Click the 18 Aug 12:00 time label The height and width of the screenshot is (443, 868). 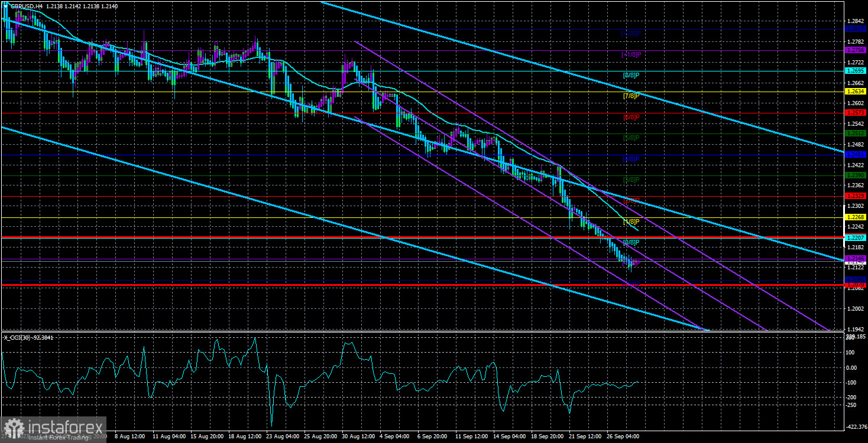tap(245, 437)
